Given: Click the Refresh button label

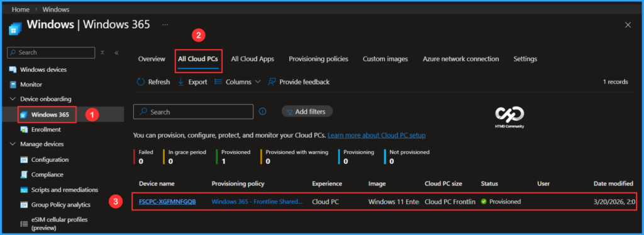Looking at the screenshot, I should 159,82.
